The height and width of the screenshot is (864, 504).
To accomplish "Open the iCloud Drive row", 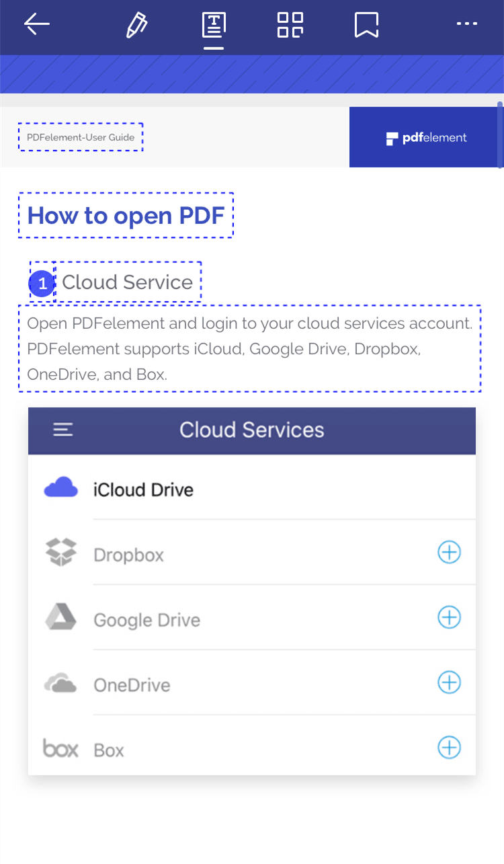I will (252, 487).
